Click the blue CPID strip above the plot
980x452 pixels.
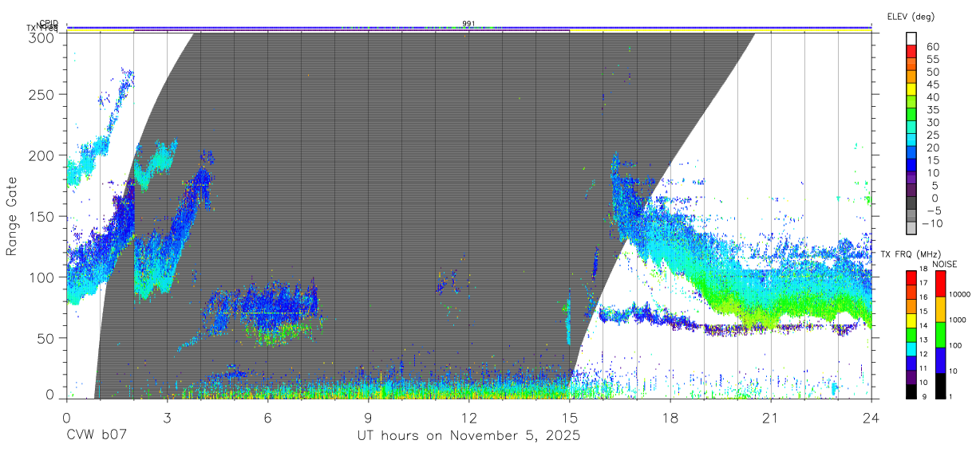tap(468, 28)
